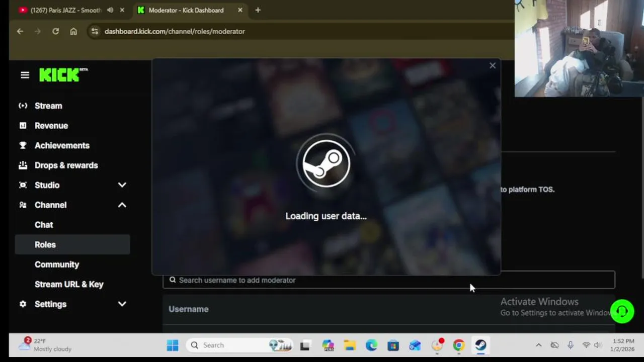This screenshot has width=644, height=362.
Task: Close the Paris JAZZ tab
Action: pyautogui.click(x=122, y=10)
